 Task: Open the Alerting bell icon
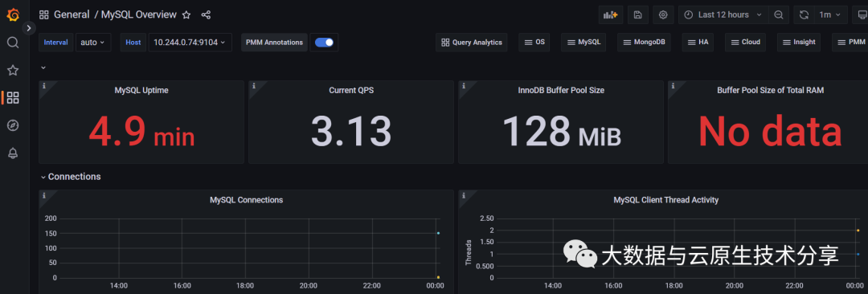(x=13, y=153)
